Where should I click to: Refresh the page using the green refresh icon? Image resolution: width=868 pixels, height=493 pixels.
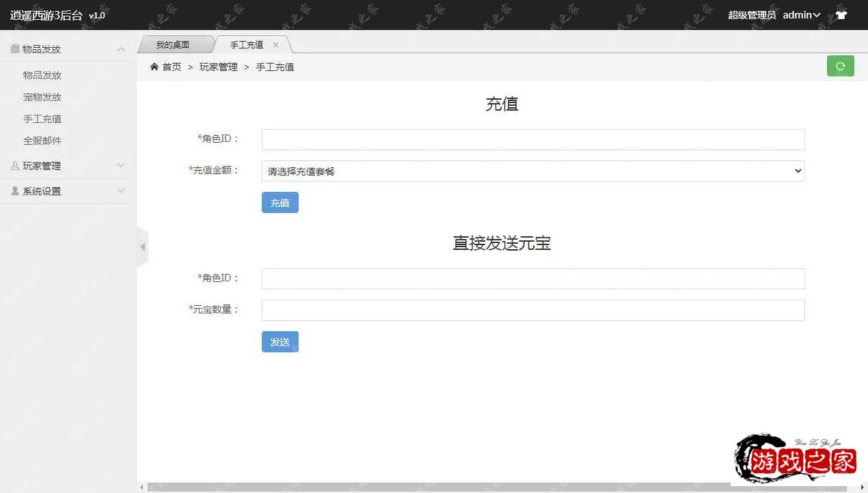[840, 66]
